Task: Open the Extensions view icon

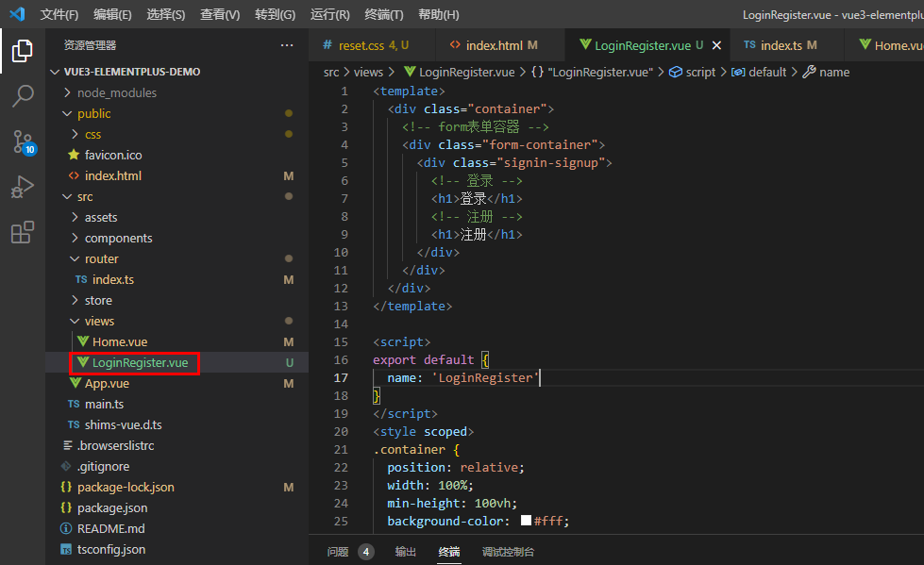Action: click(x=23, y=232)
